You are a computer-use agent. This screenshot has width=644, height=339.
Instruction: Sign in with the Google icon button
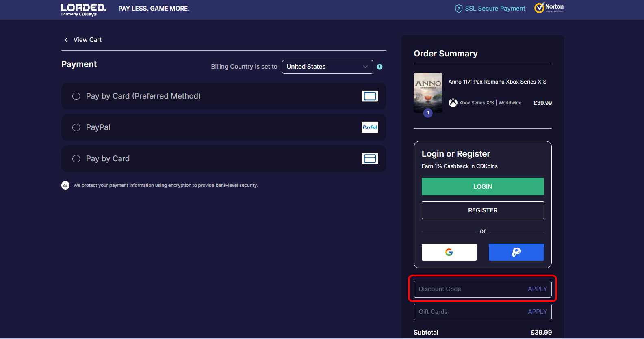coord(449,252)
